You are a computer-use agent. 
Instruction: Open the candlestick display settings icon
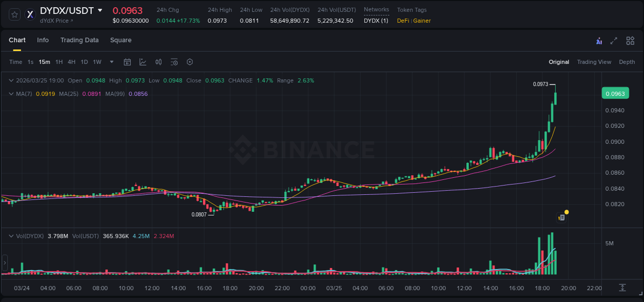coord(158,62)
